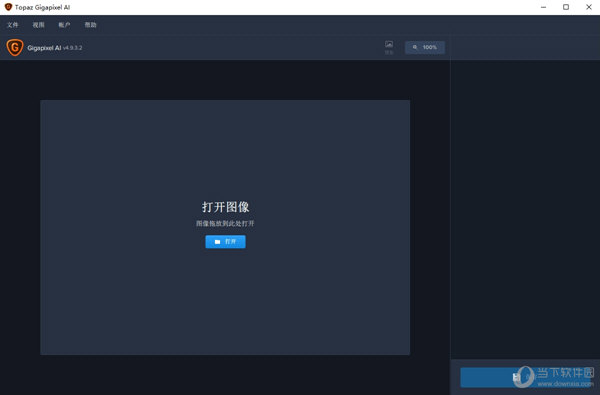600x395 pixels.
Task: Open the 100% zoom control
Action: [425, 47]
